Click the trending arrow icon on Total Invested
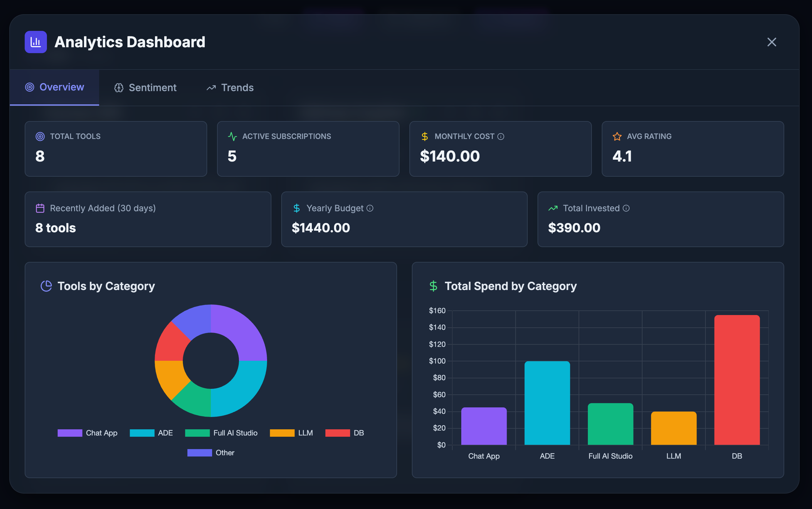This screenshot has height=509, width=812. 552,208
